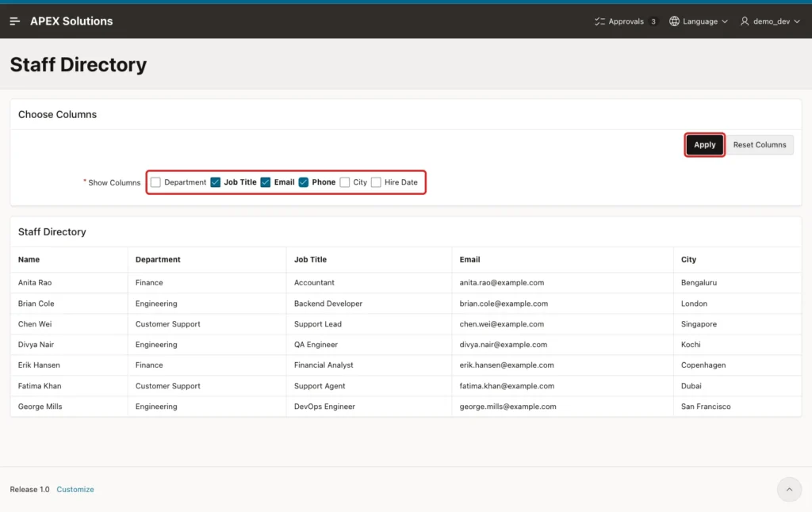
Task: Open the demo_dev user menu label
Action: 772,21
